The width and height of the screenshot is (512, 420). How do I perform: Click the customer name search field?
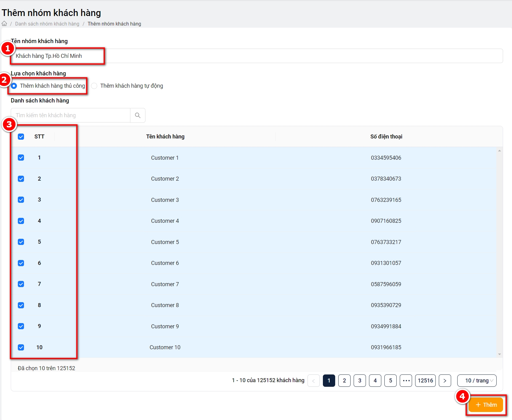coord(71,115)
